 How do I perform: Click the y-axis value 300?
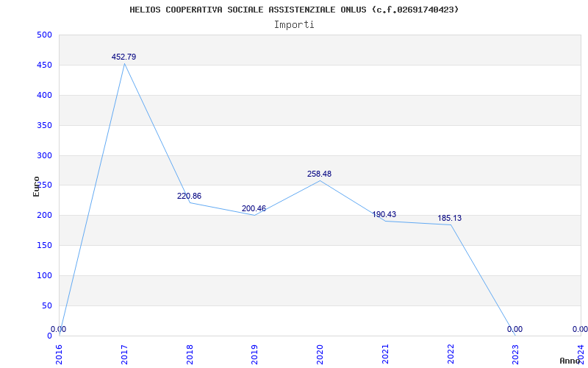[x=44, y=155]
